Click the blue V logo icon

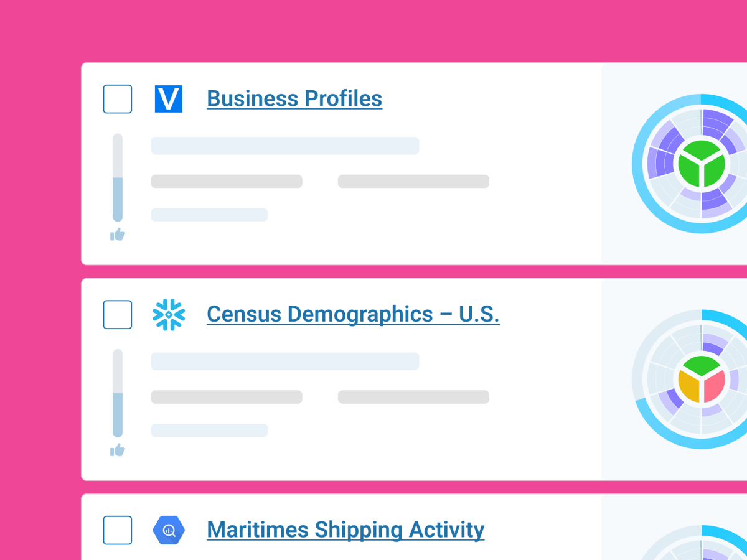[x=168, y=99]
